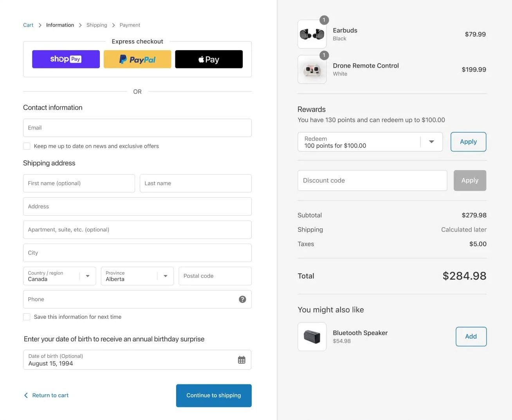This screenshot has height=420, width=512.
Task: Open the Redeem points dropdown
Action: (431, 142)
